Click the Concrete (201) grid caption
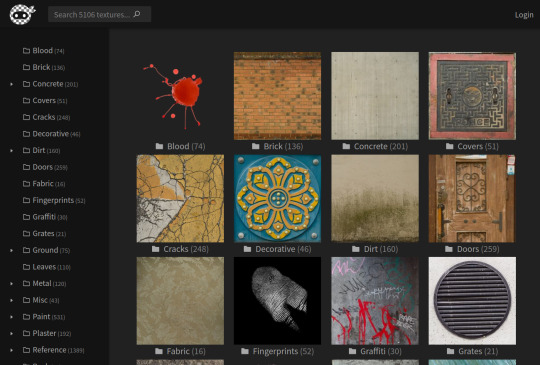540x365 pixels. (375, 146)
